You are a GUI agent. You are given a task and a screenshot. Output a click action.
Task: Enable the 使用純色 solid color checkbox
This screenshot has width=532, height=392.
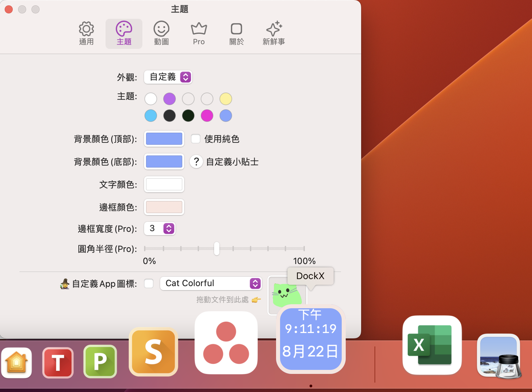coord(196,139)
